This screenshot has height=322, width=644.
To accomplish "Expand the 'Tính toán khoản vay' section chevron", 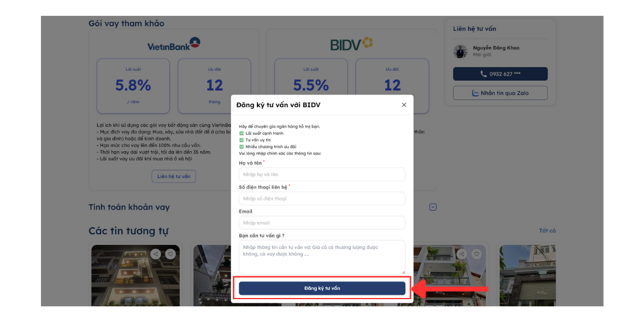I will pos(433,207).
